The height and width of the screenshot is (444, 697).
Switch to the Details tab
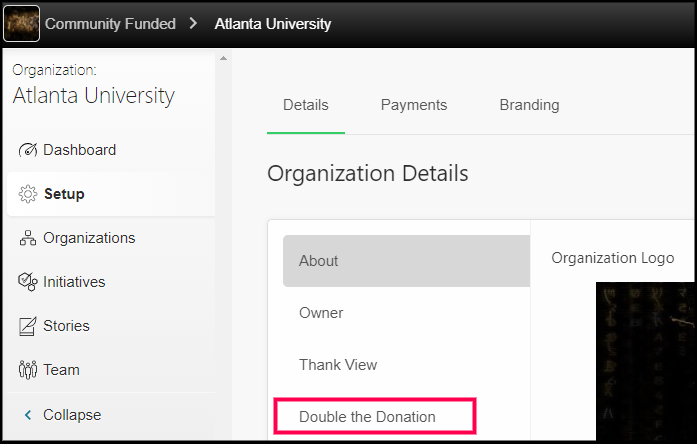click(x=305, y=105)
